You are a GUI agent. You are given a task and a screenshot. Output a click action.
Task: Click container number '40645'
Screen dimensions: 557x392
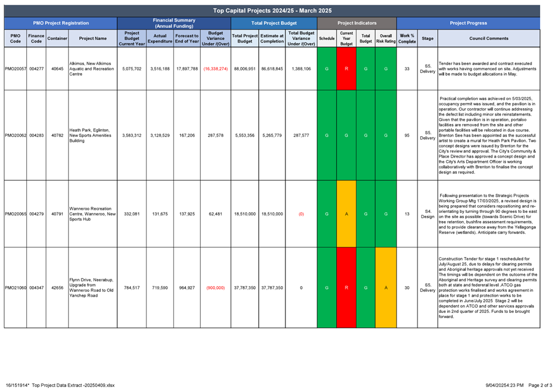point(57,69)
